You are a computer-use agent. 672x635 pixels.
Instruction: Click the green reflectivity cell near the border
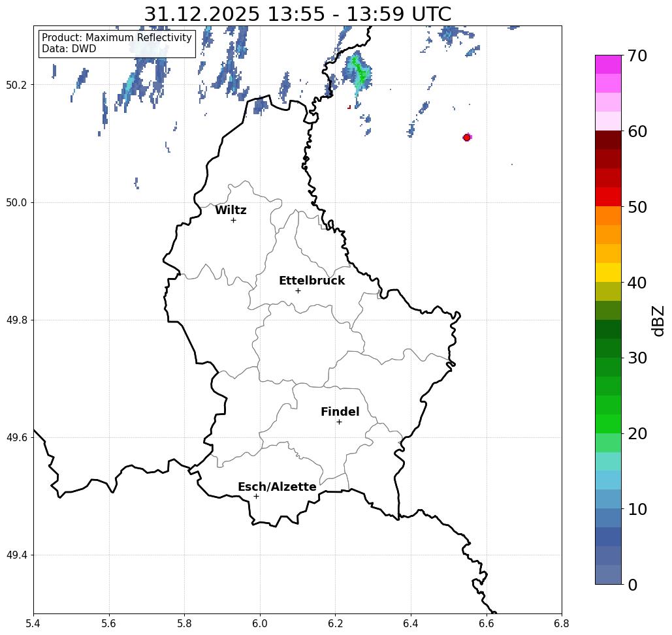click(359, 73)
